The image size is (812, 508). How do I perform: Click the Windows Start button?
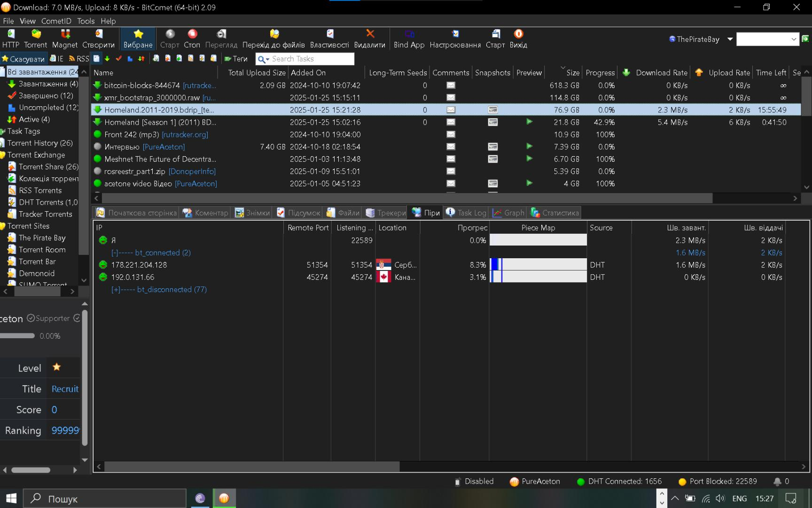tap(11, 499)
